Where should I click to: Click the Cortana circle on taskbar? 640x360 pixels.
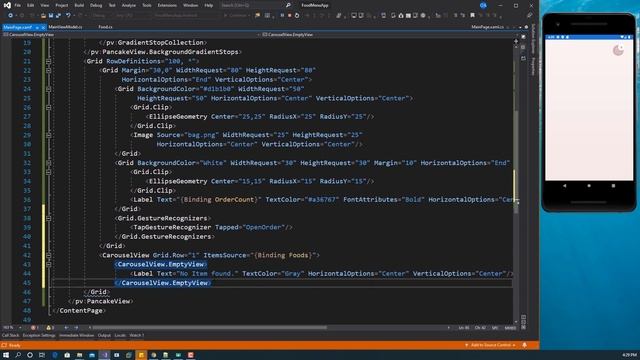click(30, 355)
